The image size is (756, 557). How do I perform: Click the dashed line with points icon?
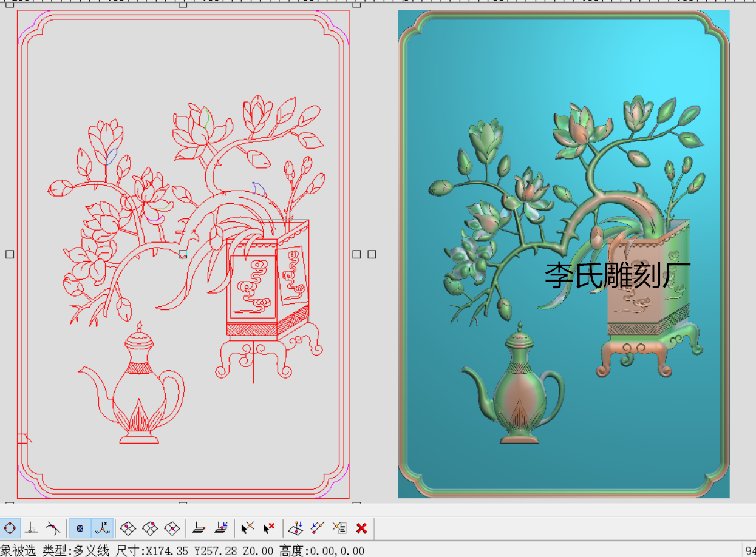click(x=317, y=528)
